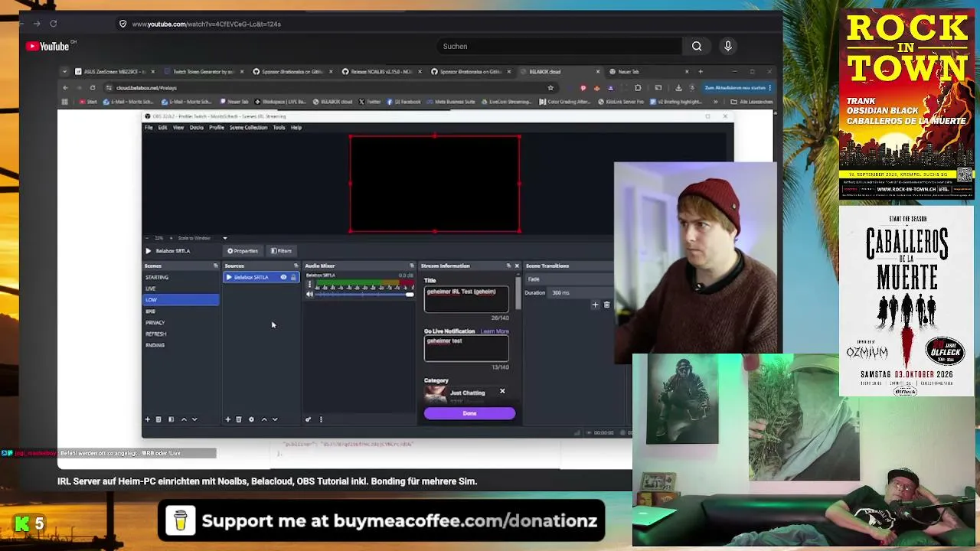Screen dimensions: 980x551
Task: Remove the Just Chatting category
Action: pyautogui.click(x=502, y=392)
